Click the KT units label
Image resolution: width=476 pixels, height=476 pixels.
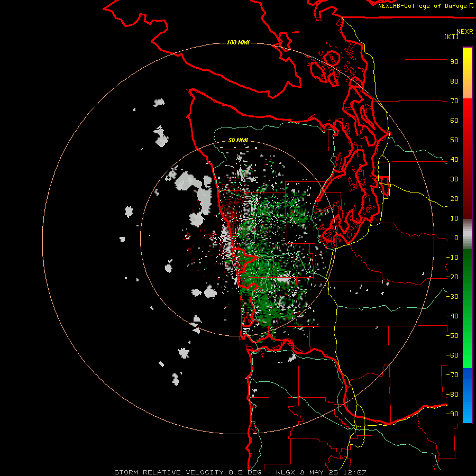[452, 36]
